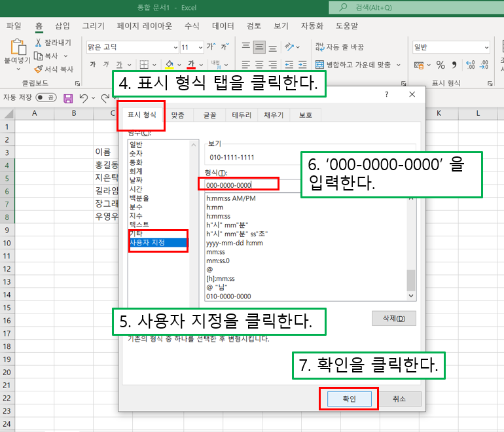Open the number format dropdown (일반)
This screenshot has width=504, height=432.
point(486,48)
